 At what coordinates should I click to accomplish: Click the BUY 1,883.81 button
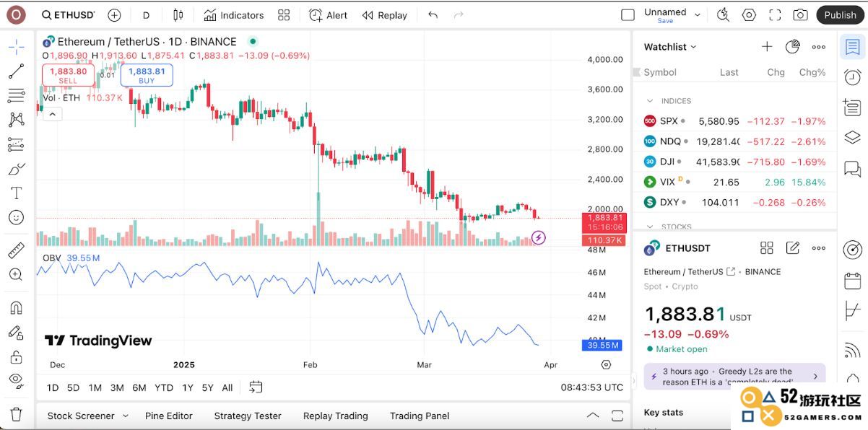pyautogui.click(x=147, y=75)
